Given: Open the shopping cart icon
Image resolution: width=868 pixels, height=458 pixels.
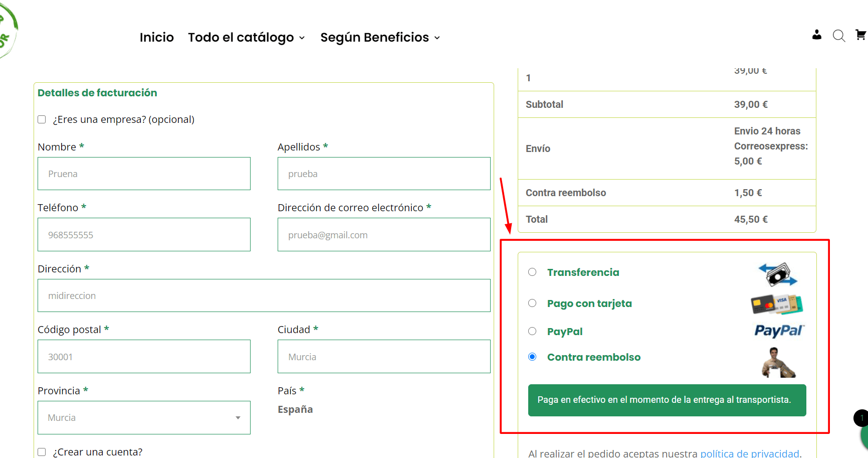Looking at the screenshot, I should (x=861, y=35).
